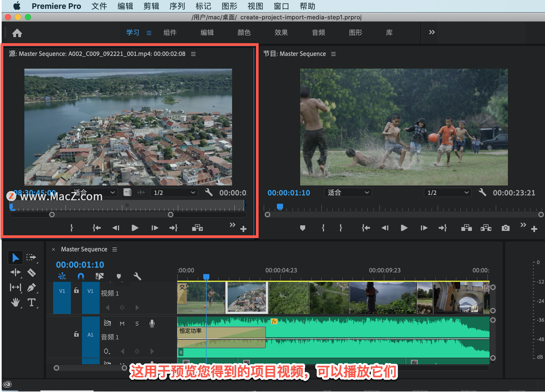Image resolution: width=545 pixels, height=392 pixels.
Task: Select the Pen tool
Action: coord(31,288)
